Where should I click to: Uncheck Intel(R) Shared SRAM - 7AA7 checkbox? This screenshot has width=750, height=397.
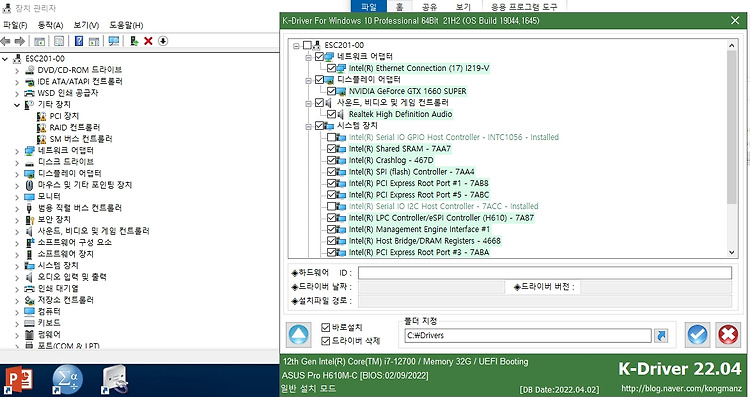(331, 149)
